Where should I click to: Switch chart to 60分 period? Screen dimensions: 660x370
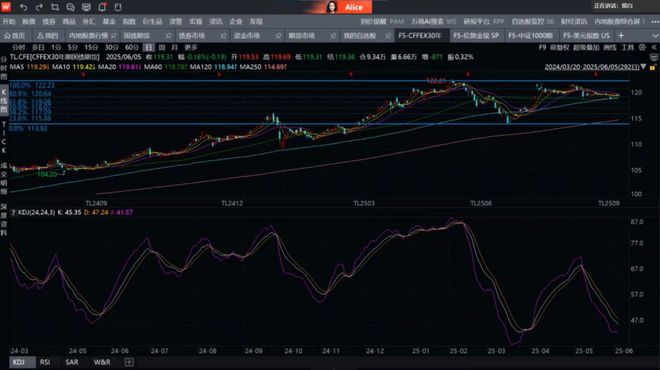pos(132,48)
